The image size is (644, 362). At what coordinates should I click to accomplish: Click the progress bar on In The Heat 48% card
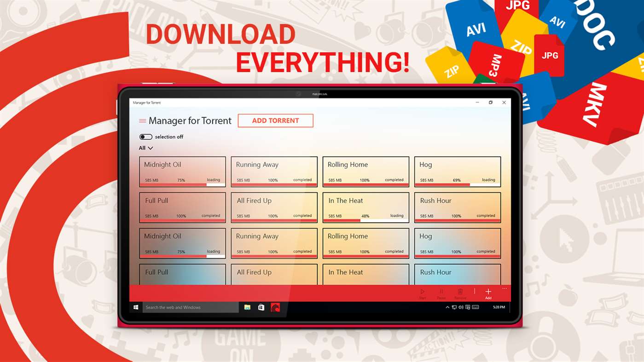point(366,221)
